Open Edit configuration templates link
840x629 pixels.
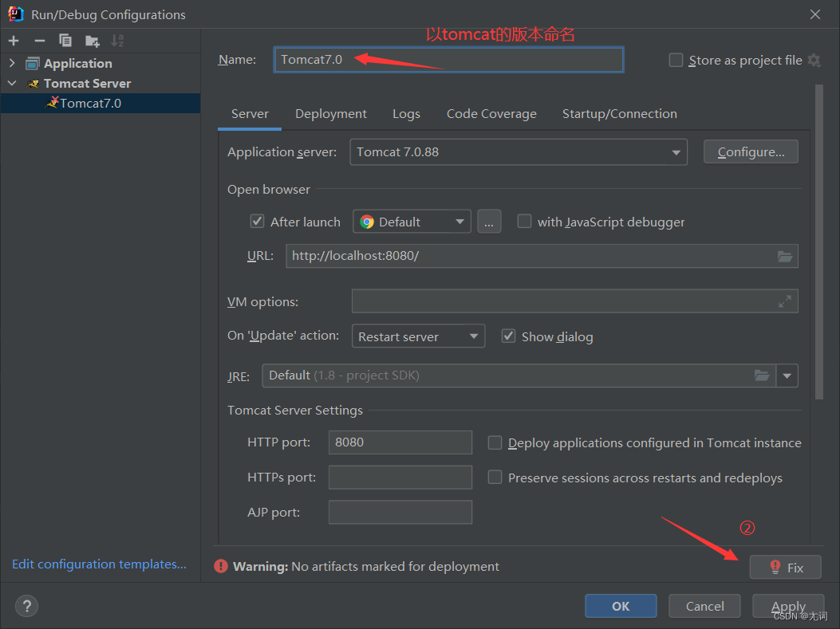pos(99,564)
